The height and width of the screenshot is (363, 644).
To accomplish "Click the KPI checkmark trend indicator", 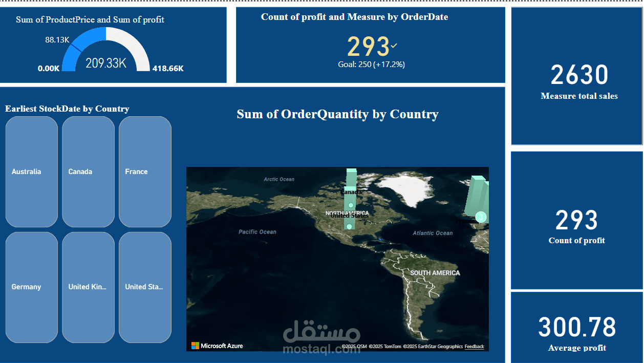I will coord(394,46).
